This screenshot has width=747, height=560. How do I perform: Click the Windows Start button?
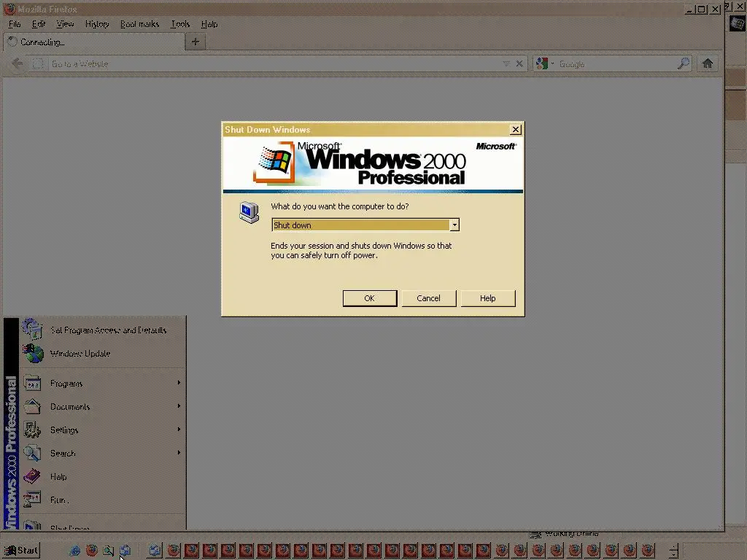coord(21,551)
